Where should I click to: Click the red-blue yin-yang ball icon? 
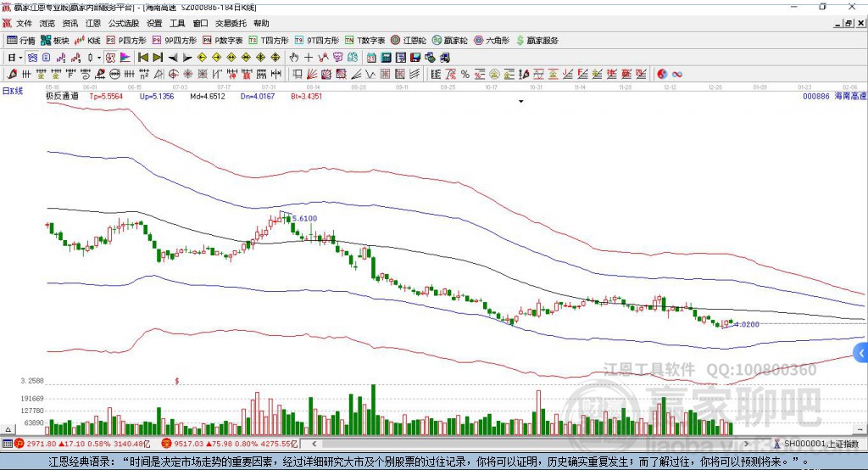coord(662,75)
